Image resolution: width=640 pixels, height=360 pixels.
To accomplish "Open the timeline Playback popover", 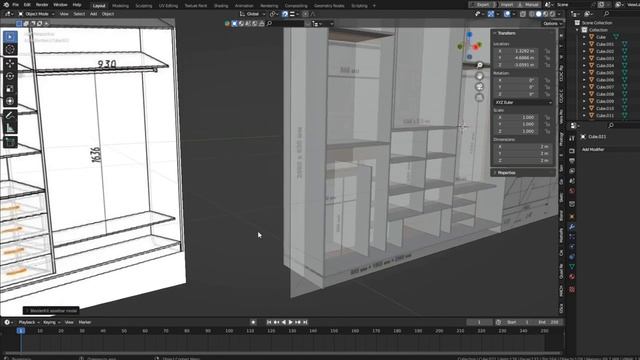I will [x=29, y=322].
